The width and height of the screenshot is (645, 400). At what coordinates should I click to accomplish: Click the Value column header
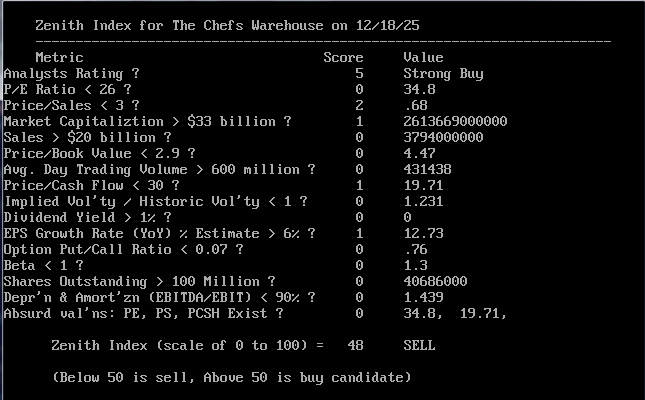[x=423, y=57]
